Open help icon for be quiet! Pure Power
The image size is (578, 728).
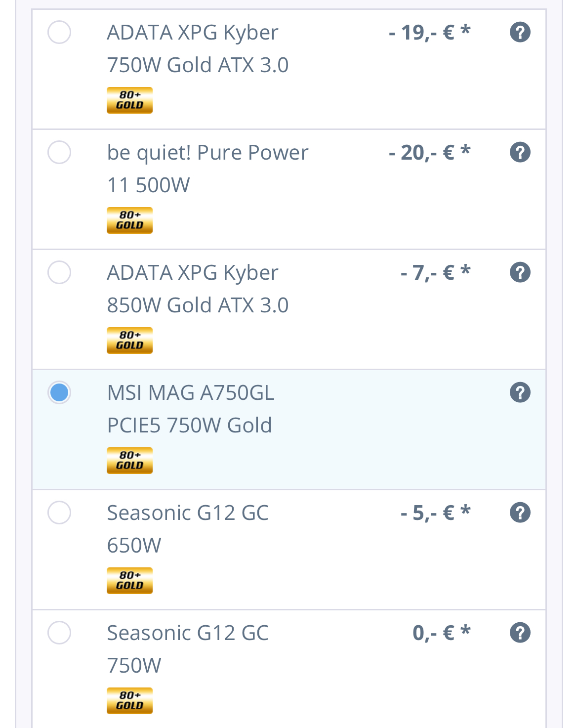coord(520,152)
